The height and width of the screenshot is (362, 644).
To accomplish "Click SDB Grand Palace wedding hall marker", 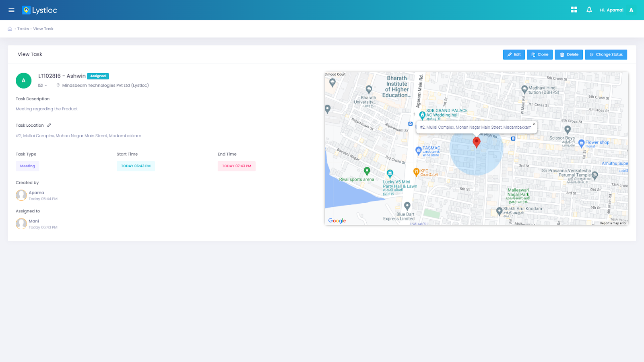I will click(x=422, y=115).
